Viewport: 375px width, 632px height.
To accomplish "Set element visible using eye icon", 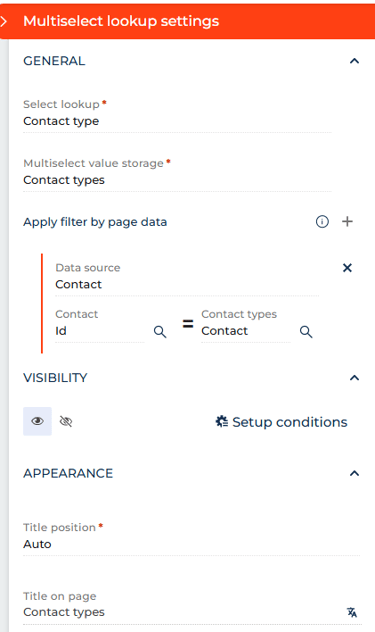I will (x=38, y=421).
